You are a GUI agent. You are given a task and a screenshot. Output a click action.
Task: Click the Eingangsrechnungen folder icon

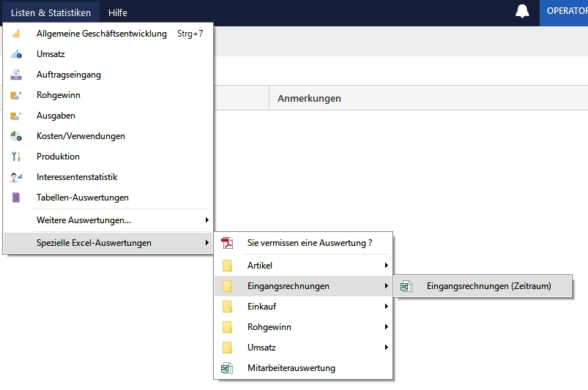tap(227, 286)
